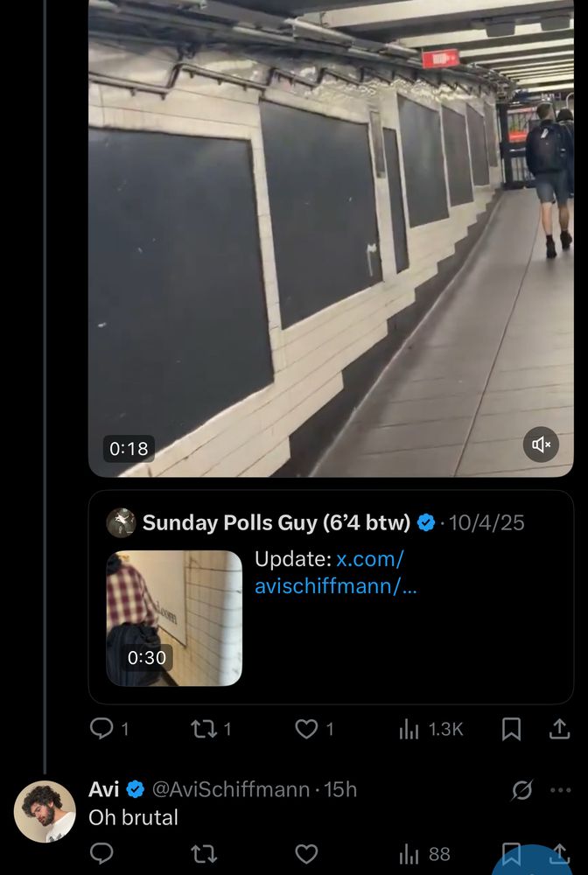Repost the quoted video post

point(204,728)
